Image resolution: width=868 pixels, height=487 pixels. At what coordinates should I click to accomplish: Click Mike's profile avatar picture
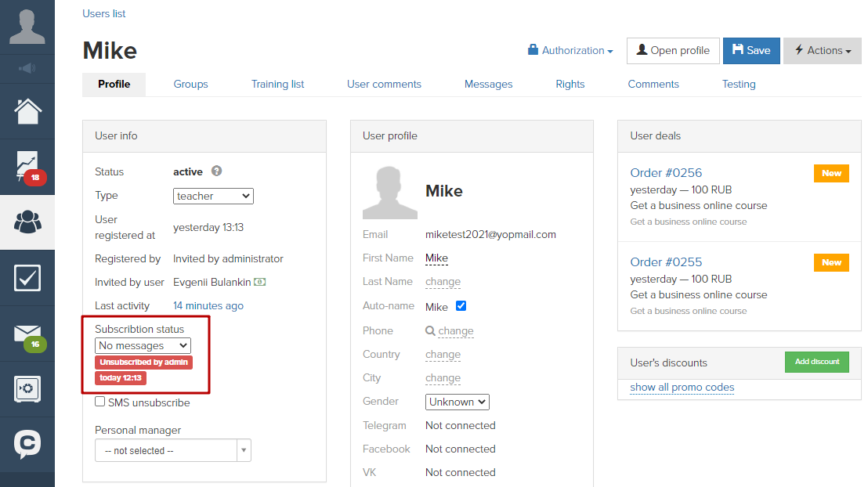(x=389, y=192)
